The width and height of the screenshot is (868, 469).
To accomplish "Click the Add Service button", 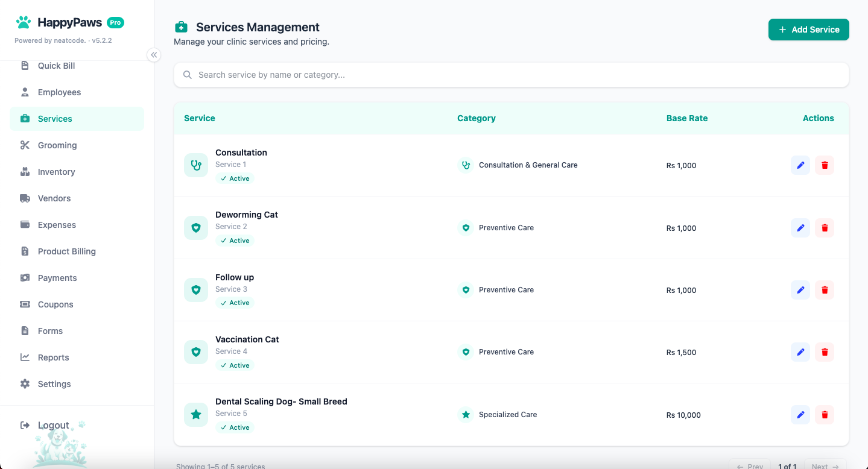I will click(808, 30).
